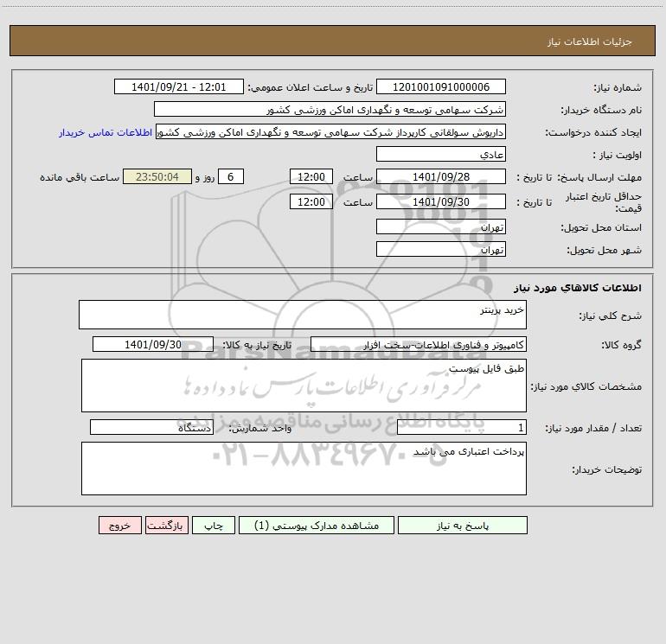Click the price validity date 1401/09/30
The width and height of the screenshot is (666, 644).
441,201
